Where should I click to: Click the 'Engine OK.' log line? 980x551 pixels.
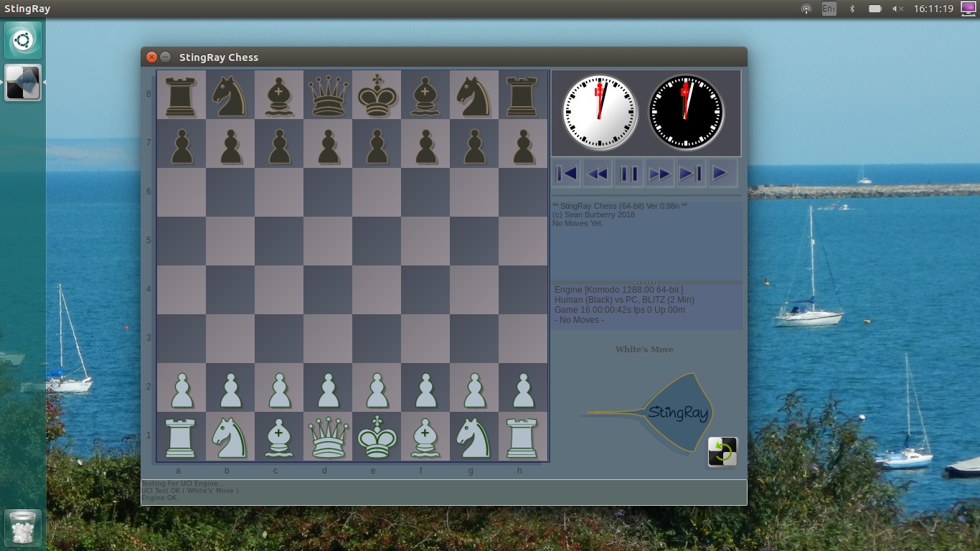click(159, 498)
